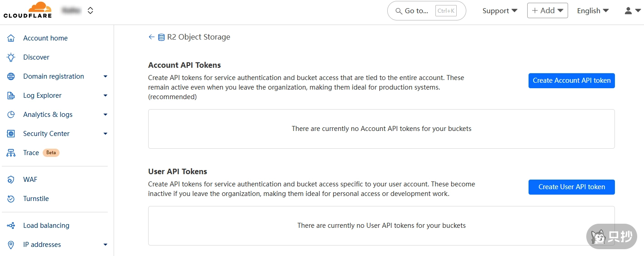Click Security Center label
Image resolution: width=644 pixels, height=256 pixels.
pyautogui.click(x=46, y=134)
